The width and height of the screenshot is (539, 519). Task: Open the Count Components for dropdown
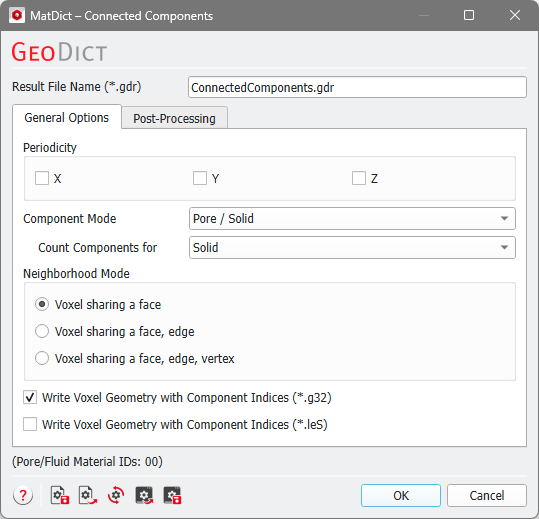pos(352,247)
